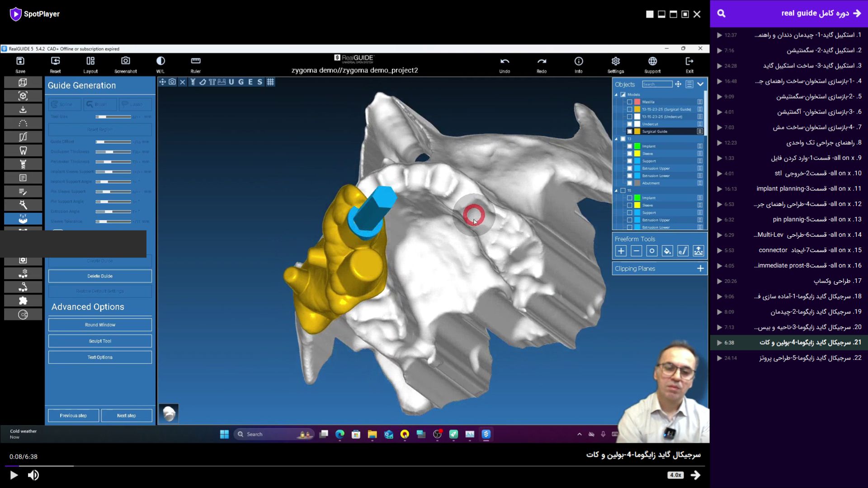
Task: Select the puzzle piece sidebar icon
Action: click(x=23, y=301)
